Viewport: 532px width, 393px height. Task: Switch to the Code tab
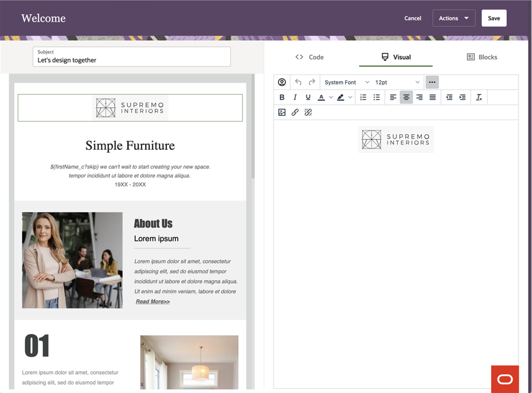click(310, 57)
